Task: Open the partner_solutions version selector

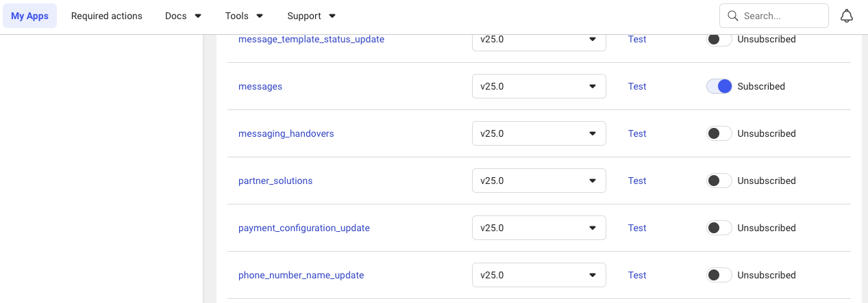Action: [538, 181]
